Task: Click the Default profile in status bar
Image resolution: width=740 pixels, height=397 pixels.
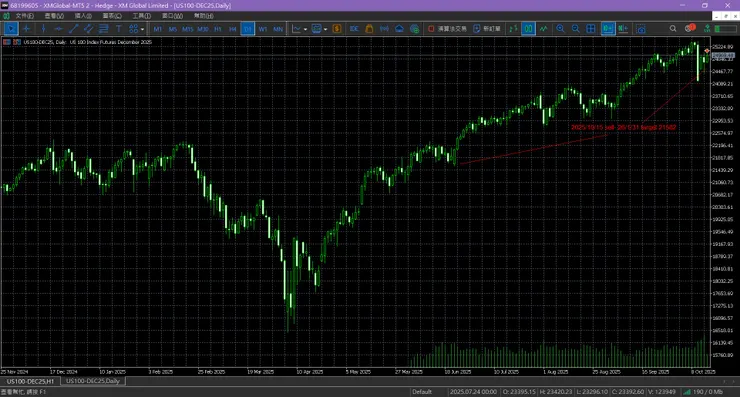Action: point(422,392)
